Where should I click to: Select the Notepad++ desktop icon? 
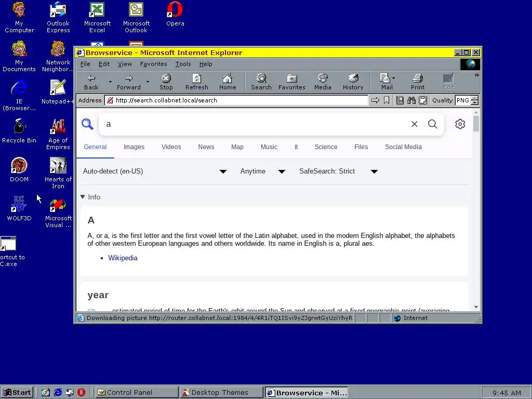pos(58,91)
